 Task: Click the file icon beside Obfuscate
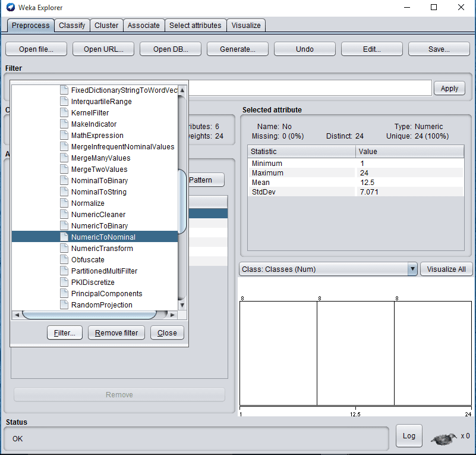[64, 260]
